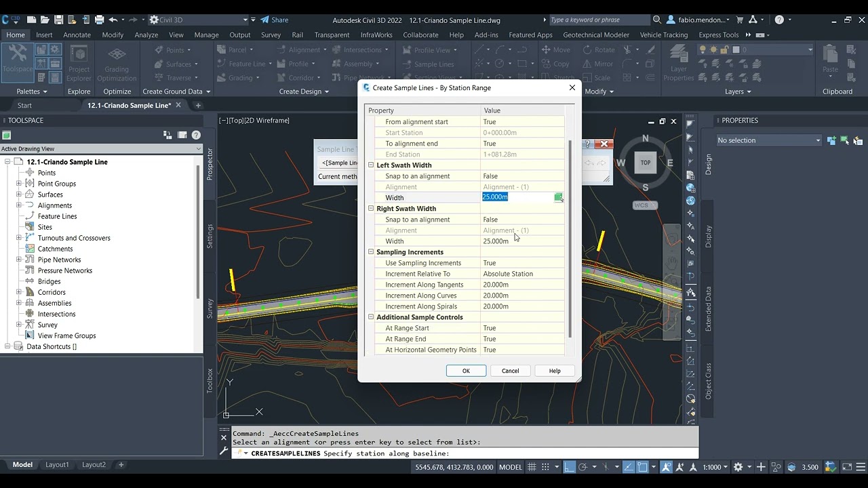Screen dimensions: 868x488
Task: Open Layer Properties manager
Action: click(x=678, y=64)
